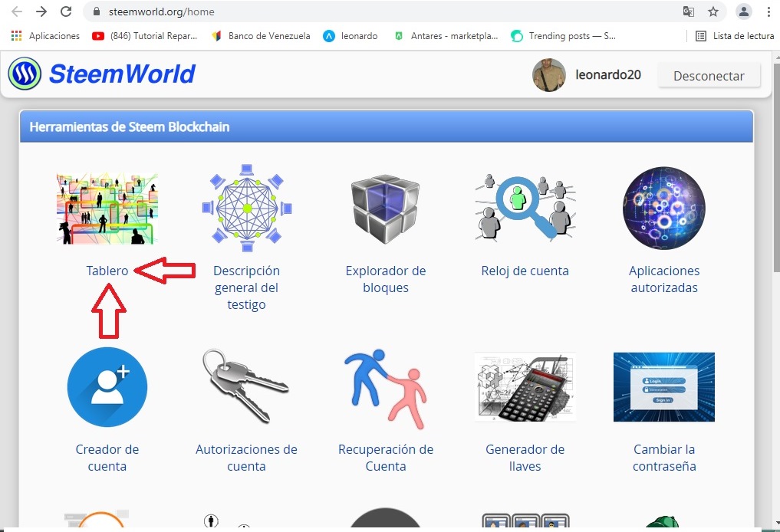Click Explorador de bloques link
Viewport: 780px width, 532px height.
coord(386,279)
